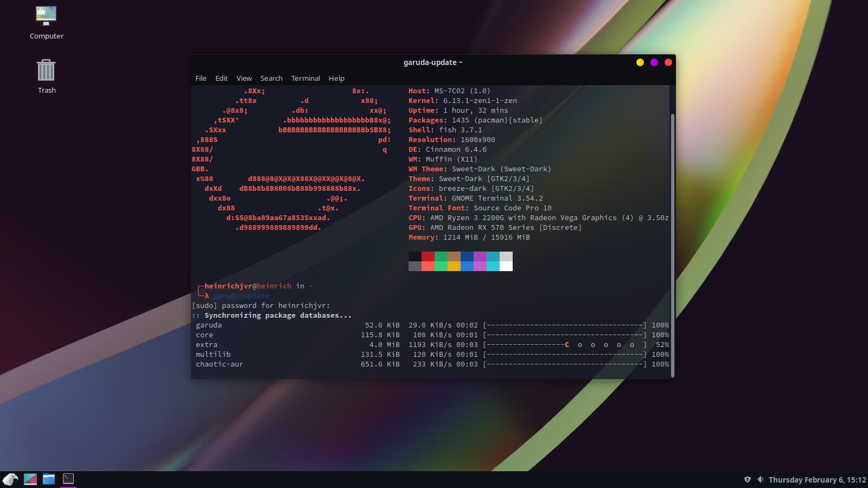Click the volume speaker tray icon
Viewport: 868px width, 488px height.
[x=760, y=479]
